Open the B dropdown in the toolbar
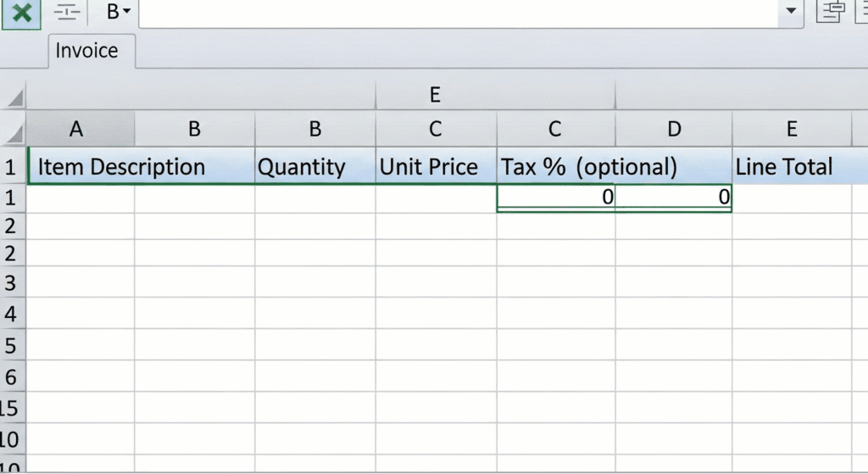 click(119, 12)
